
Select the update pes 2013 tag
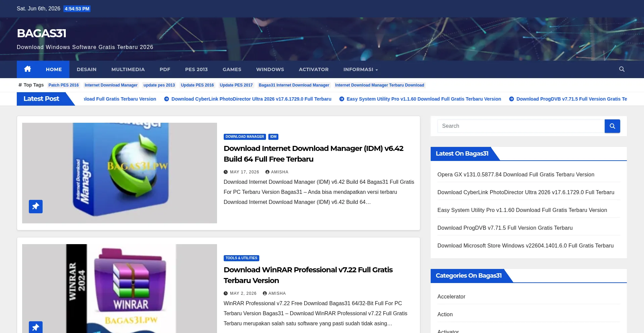pyautogui.click(x=159, y=85)
